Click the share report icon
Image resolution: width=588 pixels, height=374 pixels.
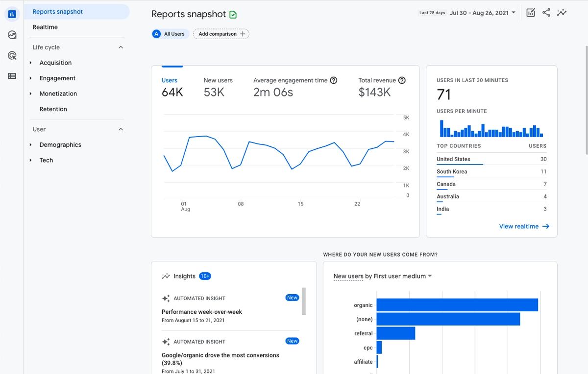pyautogui.click(x=546, y=13)
